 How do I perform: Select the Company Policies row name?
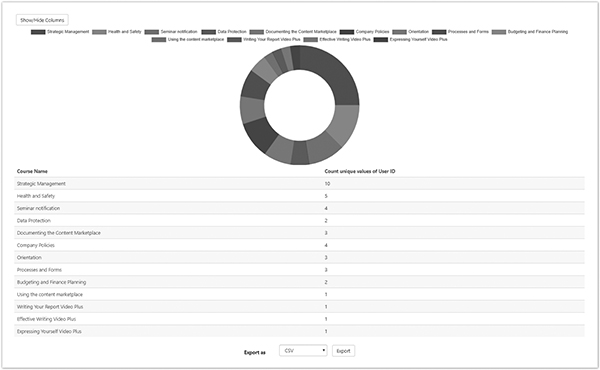pyautogui.click(x=36, y=245)
